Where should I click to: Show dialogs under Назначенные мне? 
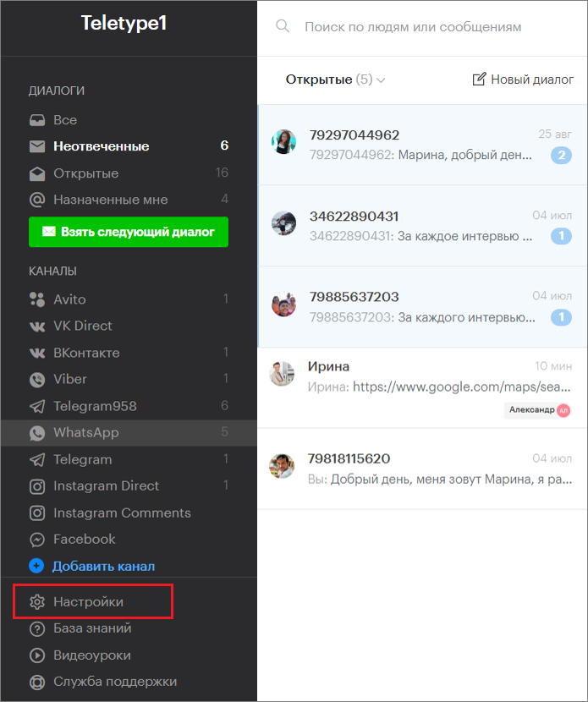point(110,200)
